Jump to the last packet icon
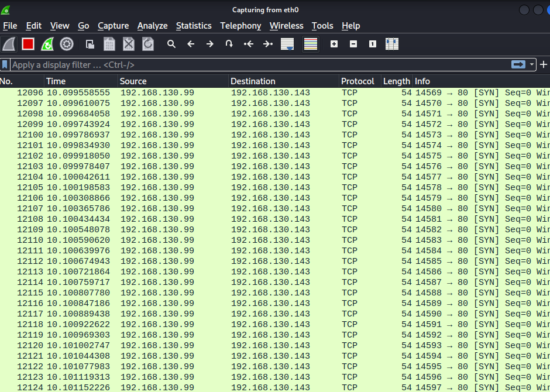The height and width of the screenshot is (392, 550). tap(268, 44)
